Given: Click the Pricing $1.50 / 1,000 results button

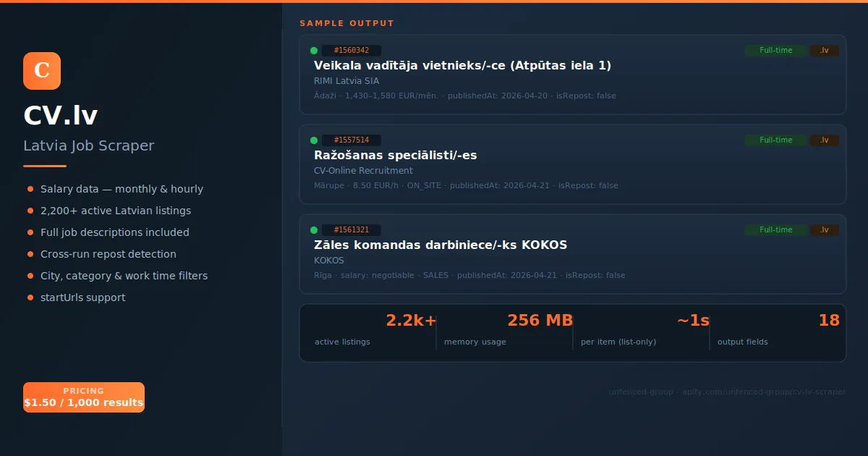Looking at the screenshot, I should [x=84, y=397].
